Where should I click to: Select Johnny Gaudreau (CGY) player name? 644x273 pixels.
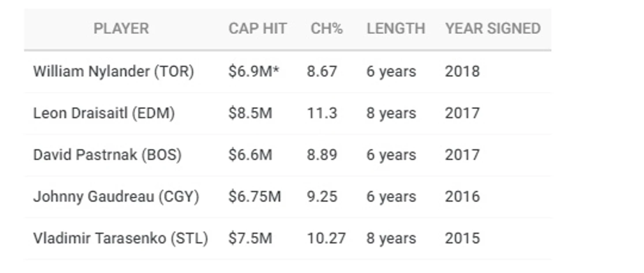click(116, 197)
